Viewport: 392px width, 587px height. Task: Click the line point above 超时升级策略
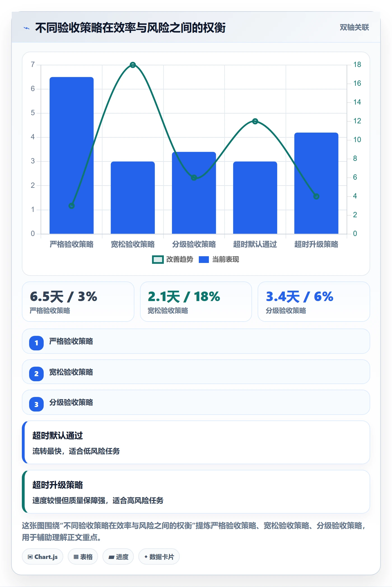[316, 197]
